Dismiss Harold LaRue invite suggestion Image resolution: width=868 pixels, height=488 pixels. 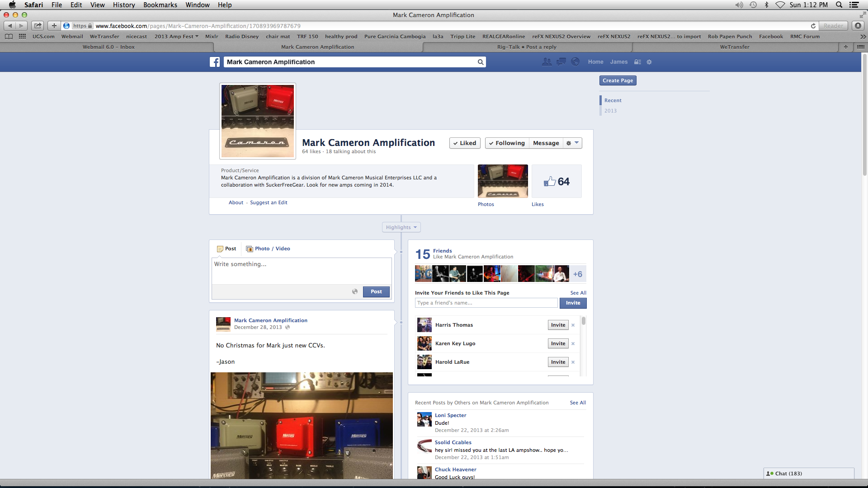pyautogui.click(x=573, y=362)
